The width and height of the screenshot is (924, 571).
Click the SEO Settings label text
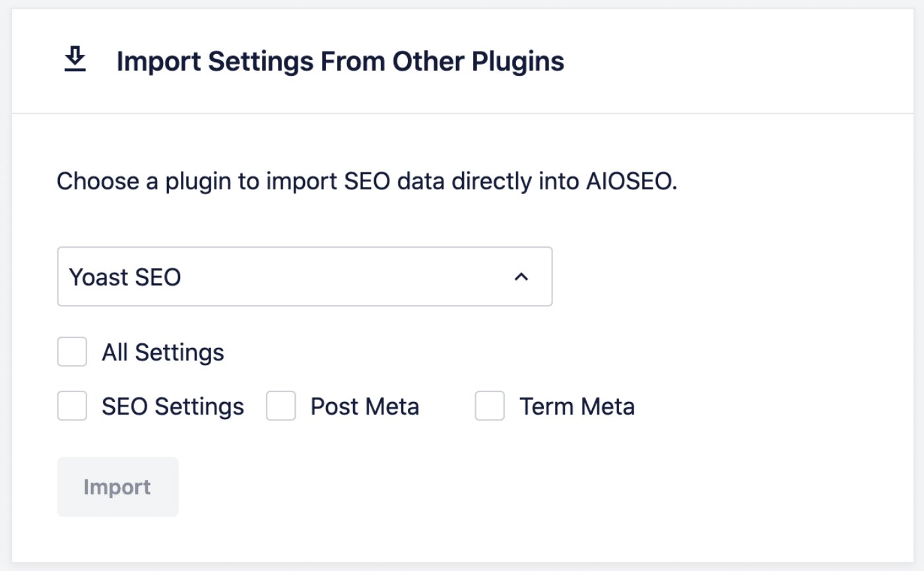click(173, 407)
